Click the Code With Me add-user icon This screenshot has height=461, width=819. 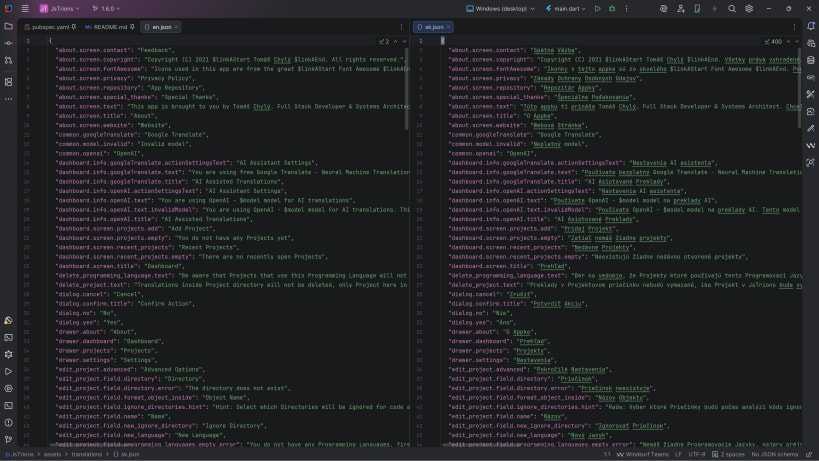(681, 8)
